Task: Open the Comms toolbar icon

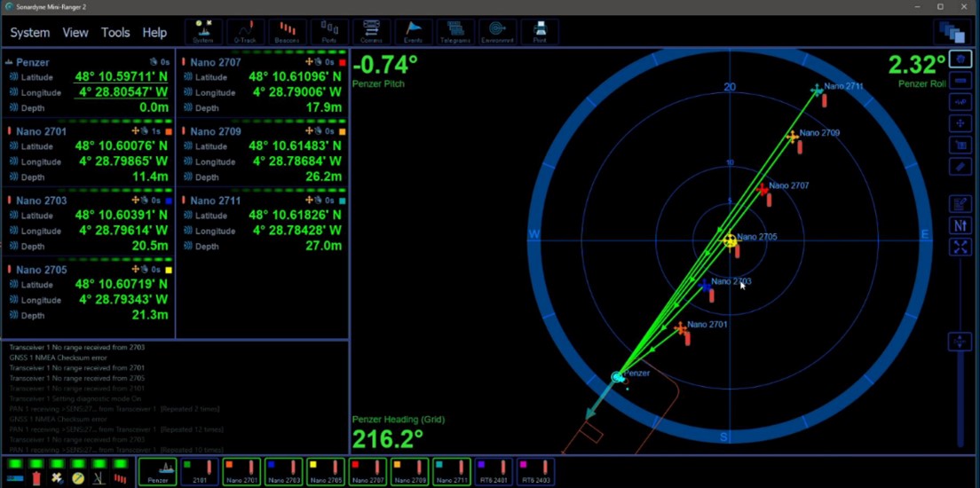Action: point(371,32)
